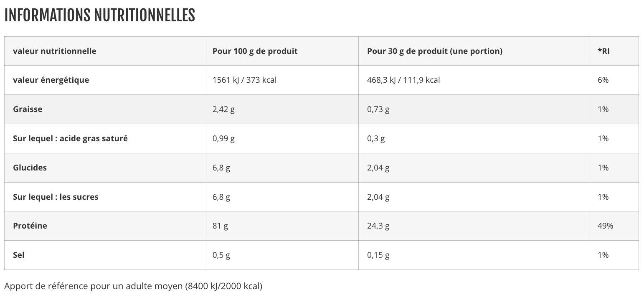Click the "Graisse" row label
The image size is (644, 295).
coord(28,109)
